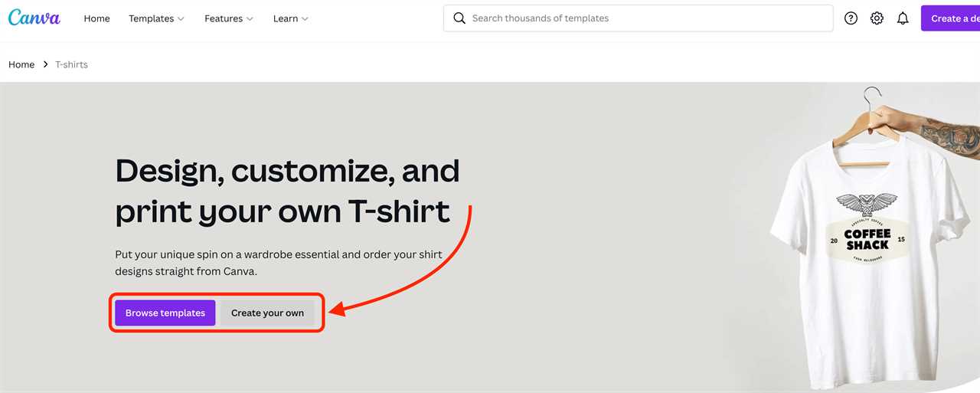Screen dimensions: 980x393
Task: Expand the Features dropdown chevron
Action: pyautogui.click(x=250, y=18)
